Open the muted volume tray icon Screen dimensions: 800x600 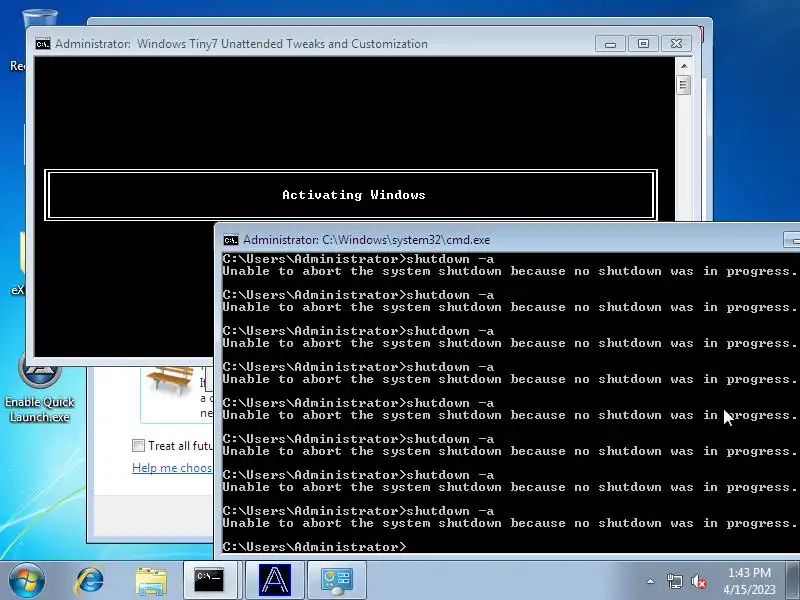(x=699, y=581)
